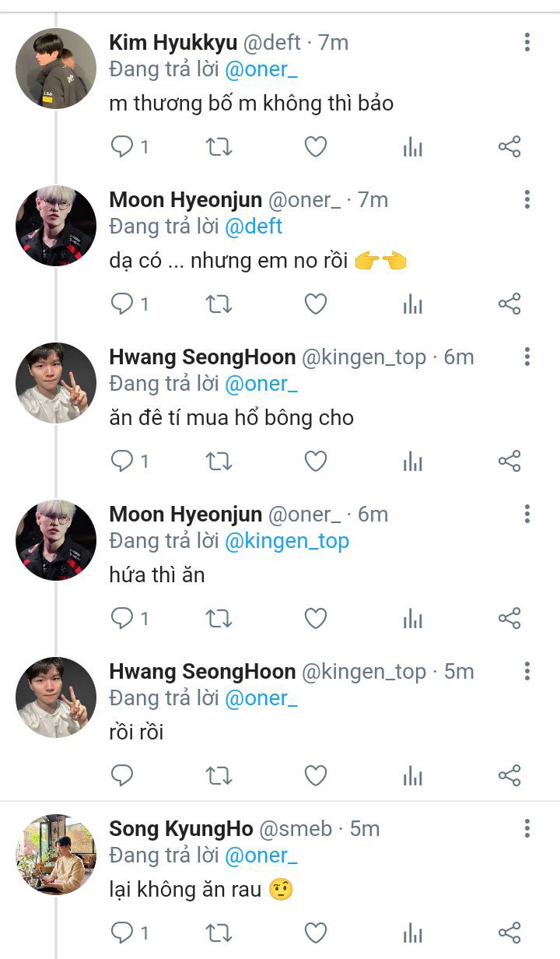Open the @deft mention link
The width and height of the screenshot is (560, 959).
(254, 227)
